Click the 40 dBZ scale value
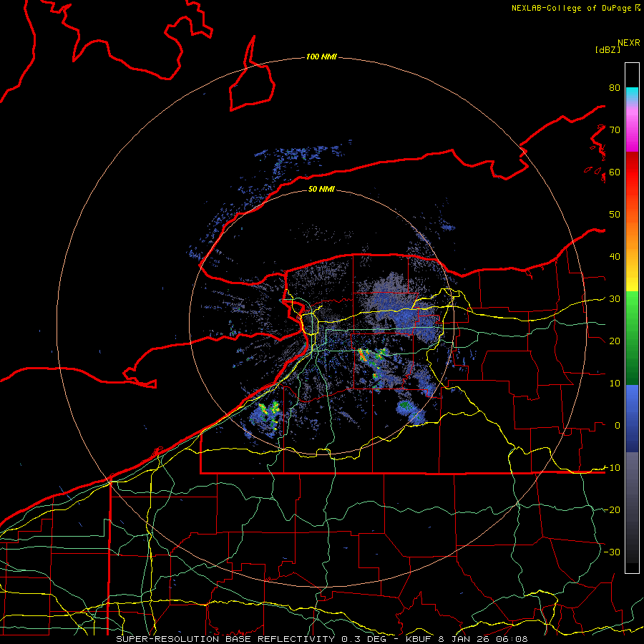Screen dimensions: 644x644 pyautogui.click(x=615, y=256)
